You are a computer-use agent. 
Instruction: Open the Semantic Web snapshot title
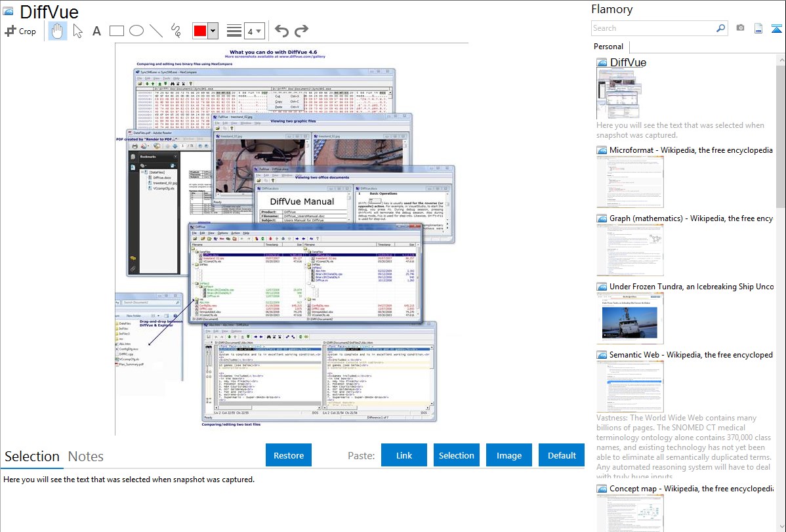(x=691, y=354)
